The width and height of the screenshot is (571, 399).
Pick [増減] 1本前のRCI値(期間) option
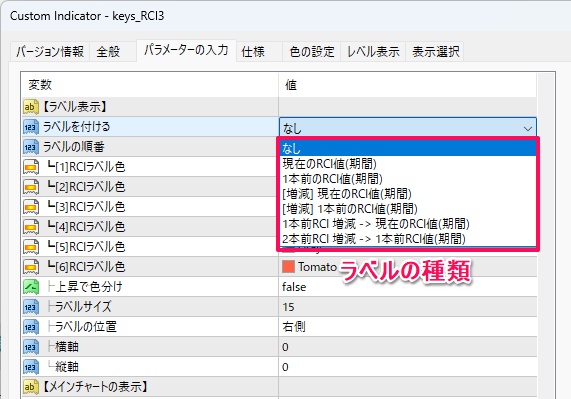pyautogui.click(x=407, y=209)
